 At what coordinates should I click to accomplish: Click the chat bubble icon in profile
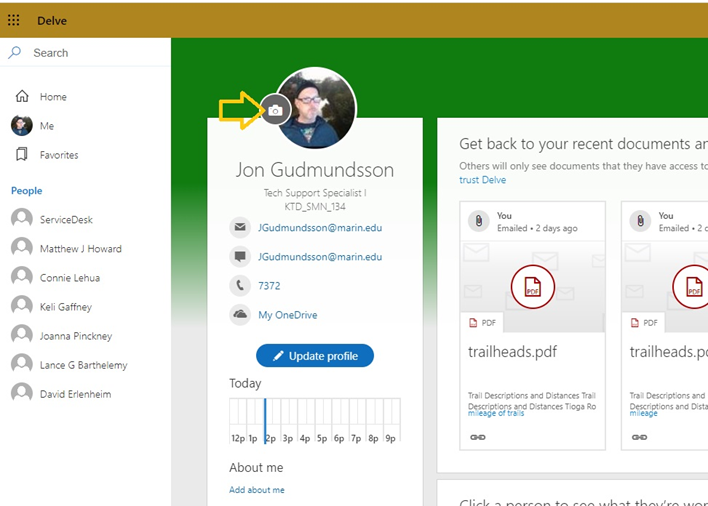click(240, 257)
